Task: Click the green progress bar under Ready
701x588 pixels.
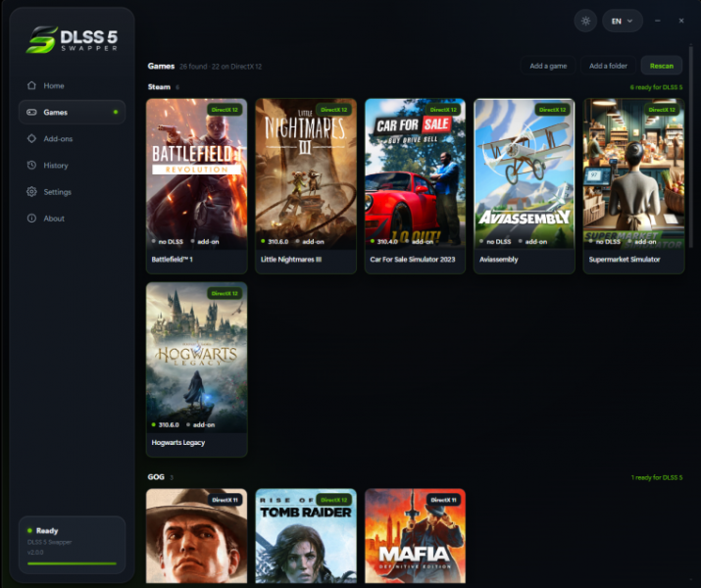Action: (72, 563)
